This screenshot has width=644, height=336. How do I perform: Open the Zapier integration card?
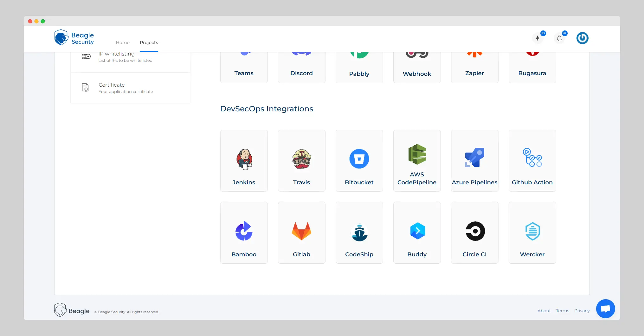tap(474, 67)
